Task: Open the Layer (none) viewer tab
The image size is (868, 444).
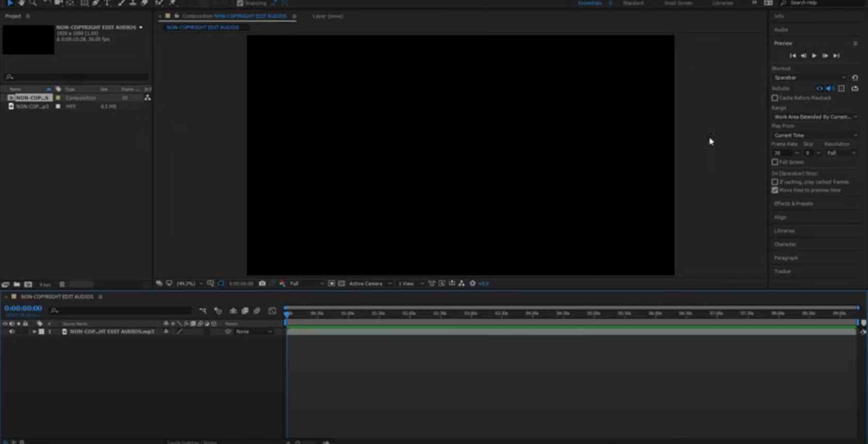Action: point(328,16)
